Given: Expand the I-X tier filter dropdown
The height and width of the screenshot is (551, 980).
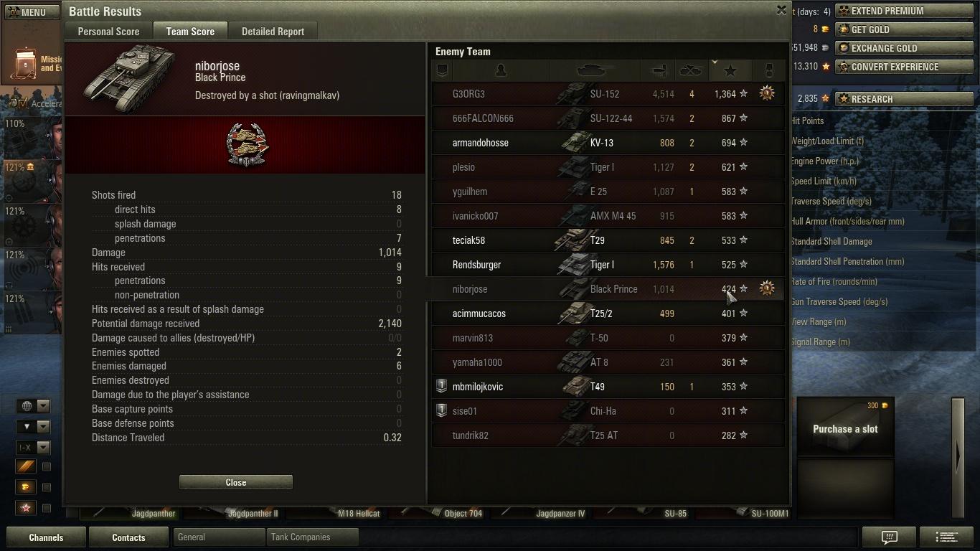Looking at the screenshot, I should (34, 447).
